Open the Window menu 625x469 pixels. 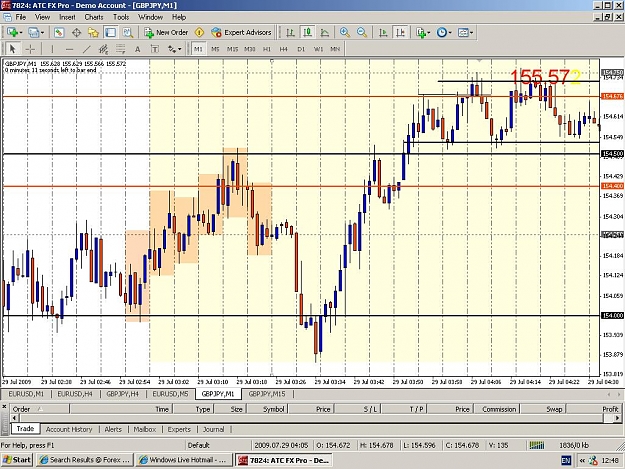pyautogui.click(x=150, y=17)
